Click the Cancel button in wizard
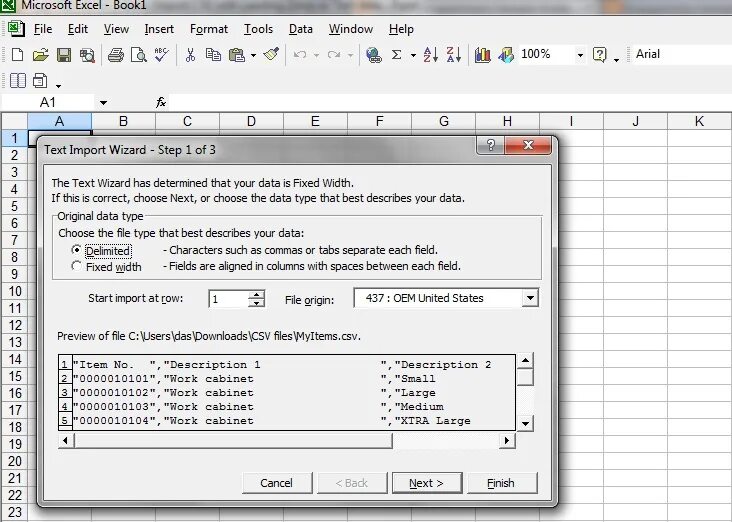The height and width of the screenshot is (522, 732). pos(277,483)
